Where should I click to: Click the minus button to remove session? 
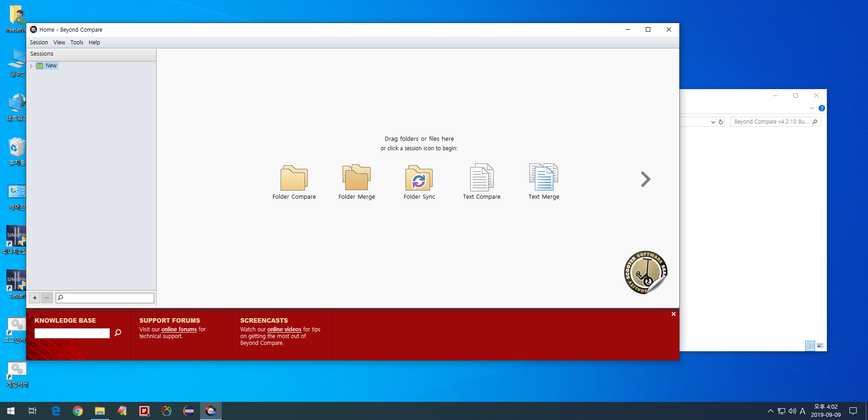(x=47, y=298)
